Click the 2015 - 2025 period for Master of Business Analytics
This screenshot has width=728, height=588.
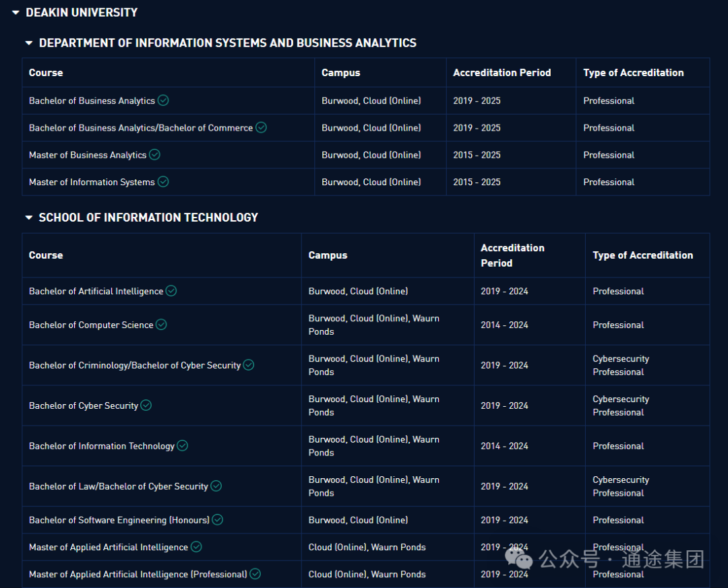point(477,155)
